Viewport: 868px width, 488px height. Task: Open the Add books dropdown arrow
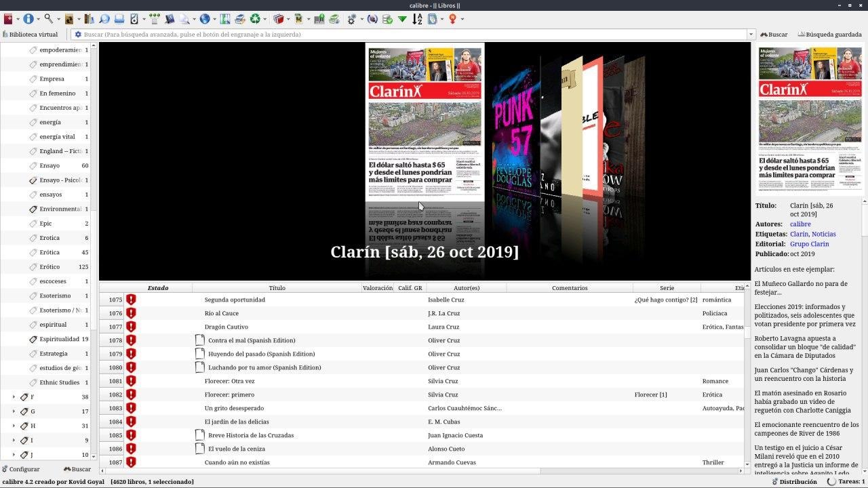(x=17, y=19)
